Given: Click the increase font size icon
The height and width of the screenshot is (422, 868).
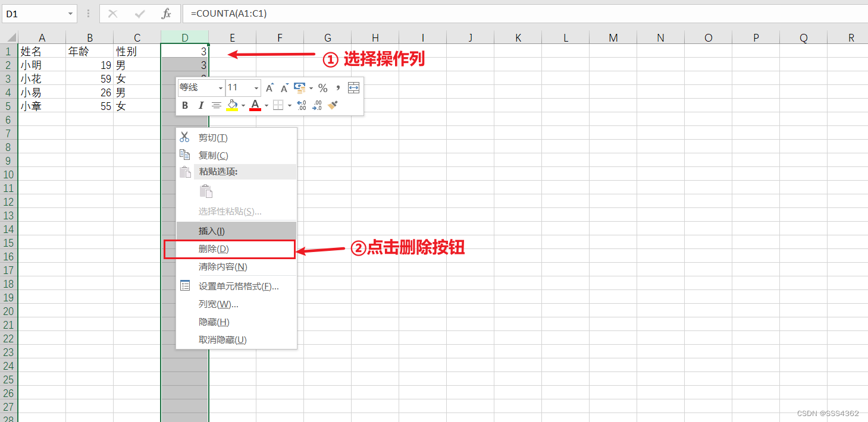Looking at the screenshot, I should point(270,88).
